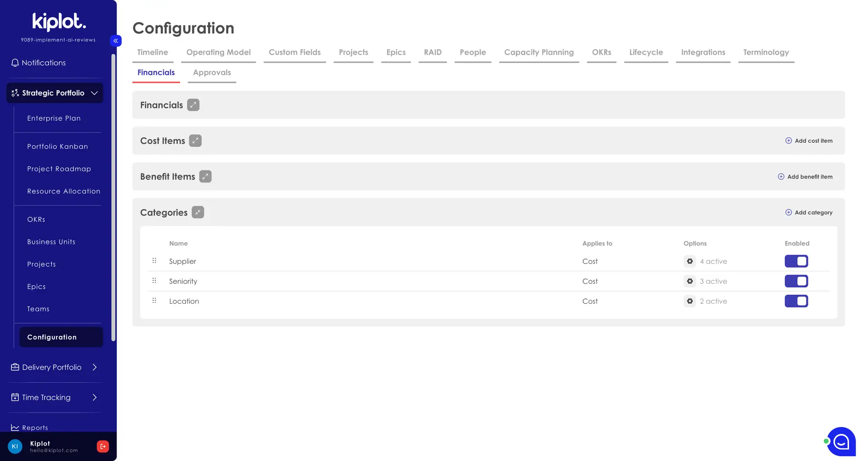Open the support chat bubble widget
The image size is (868, 461).
pyautogui.click(x=841, y=442)
